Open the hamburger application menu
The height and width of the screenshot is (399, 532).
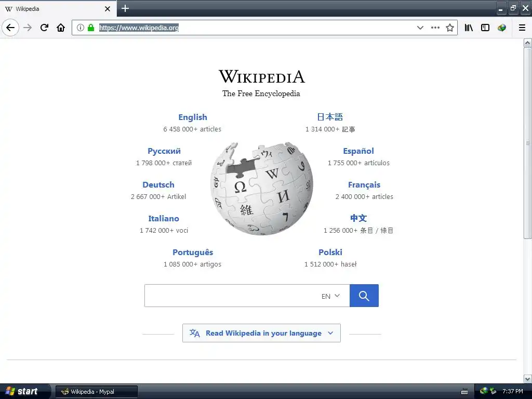(x=522, y=28)
